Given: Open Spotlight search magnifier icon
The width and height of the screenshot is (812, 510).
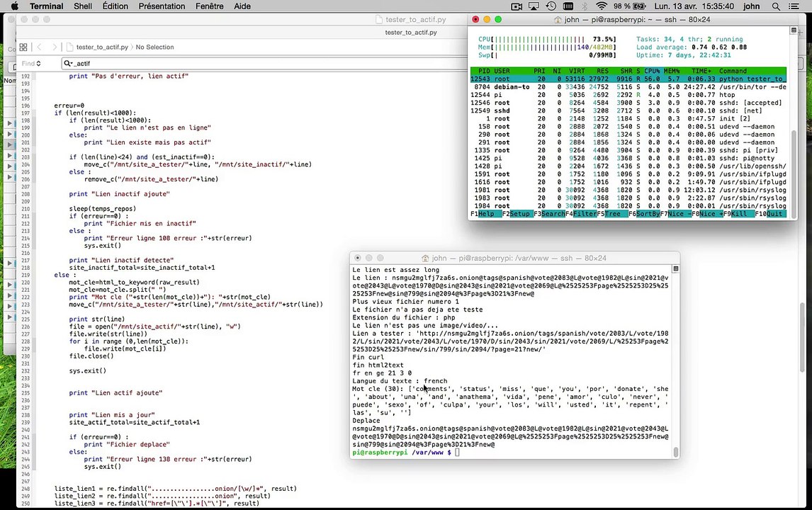Looking at the screenshot, I should (777, 6).
